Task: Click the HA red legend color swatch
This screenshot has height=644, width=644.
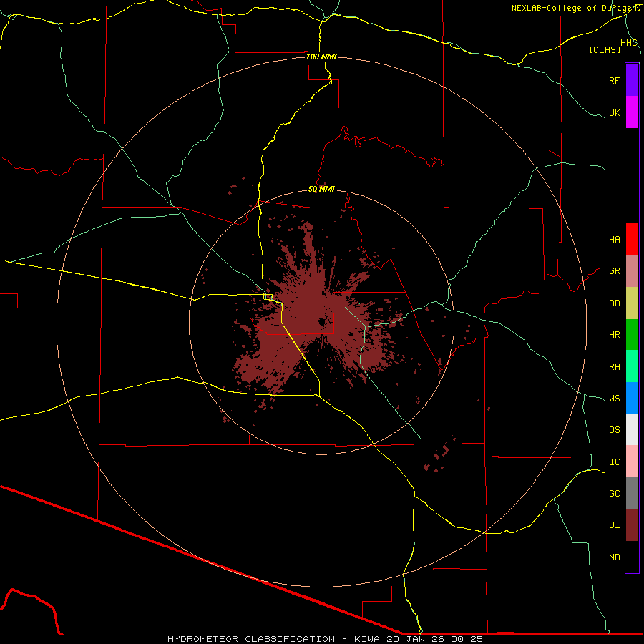Action: pyautogui.click(x=632, y=239)
